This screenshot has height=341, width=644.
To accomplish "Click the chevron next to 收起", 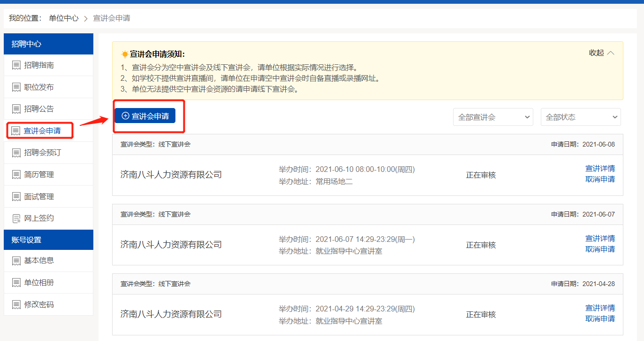I will (x=611, y=53).
